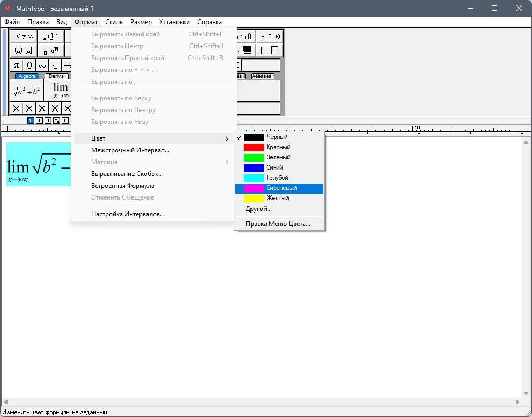The width and height of the screenshot is (532, 417).
Task: Insert the theta symbol from small bar
Action: pyautogui.click(x=29, y=65)
